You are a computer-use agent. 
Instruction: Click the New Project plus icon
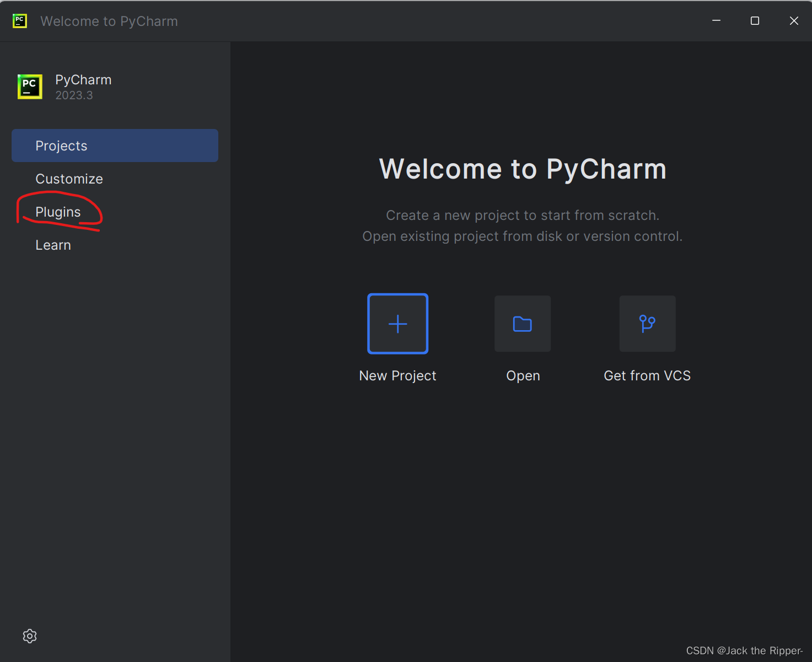397,324
